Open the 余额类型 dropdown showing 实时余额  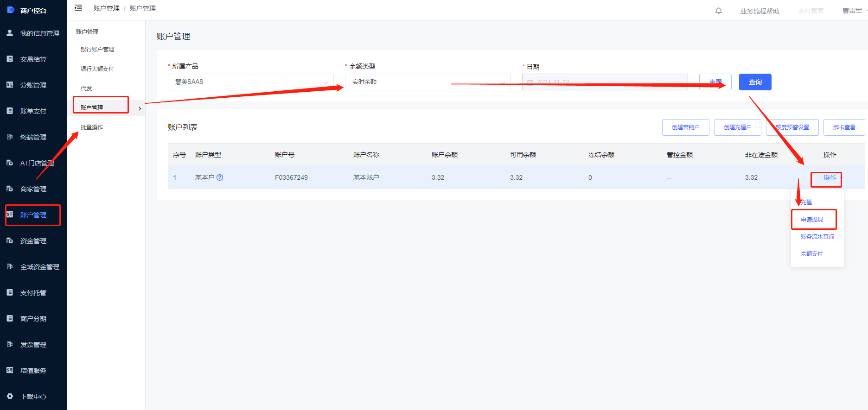tap(428, 82)
